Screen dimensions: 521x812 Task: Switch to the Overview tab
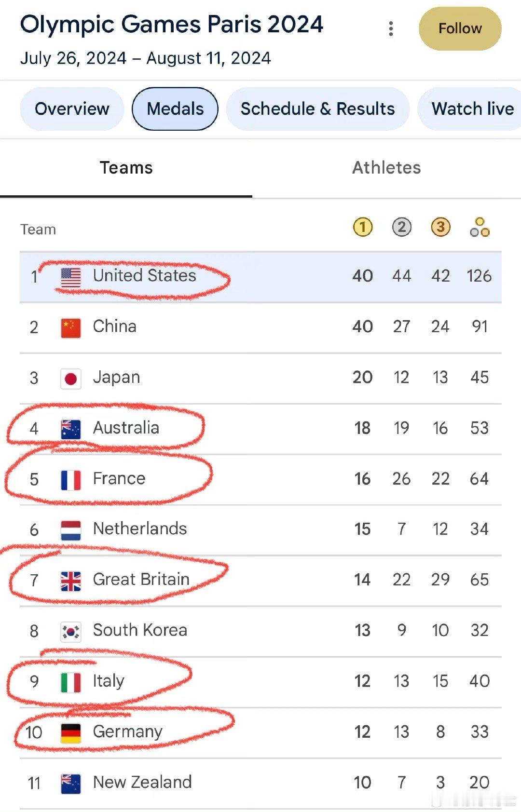pos(72,108)
